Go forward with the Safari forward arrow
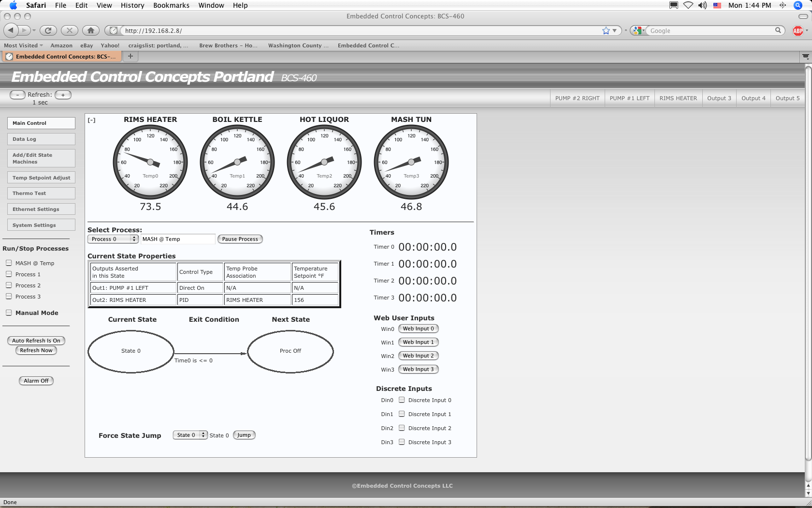 coord(24,30)
